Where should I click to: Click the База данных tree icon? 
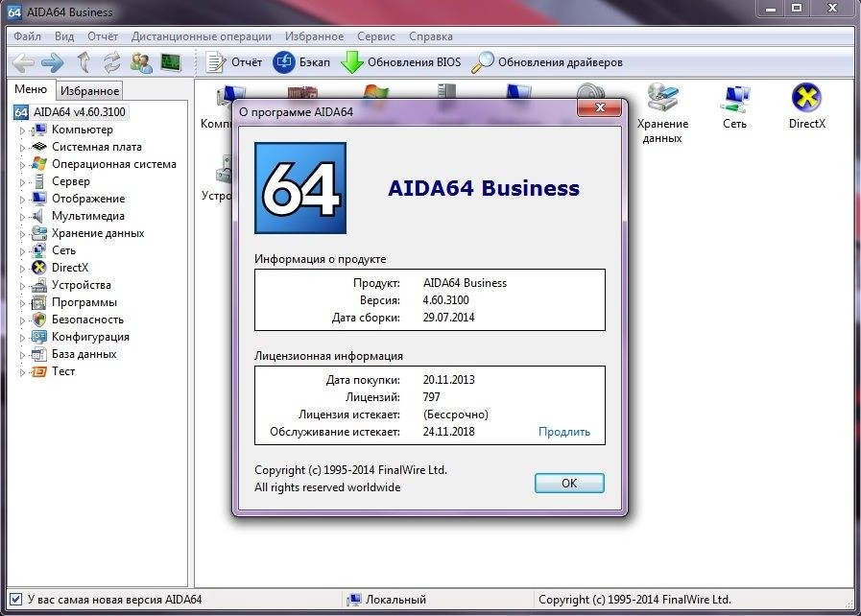pyautogui.click(x=38, y=354)
